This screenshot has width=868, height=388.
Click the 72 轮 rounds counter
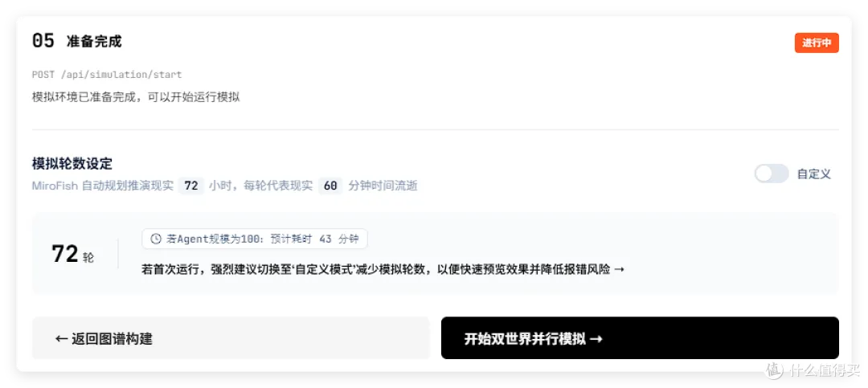(x=72, y=255)
